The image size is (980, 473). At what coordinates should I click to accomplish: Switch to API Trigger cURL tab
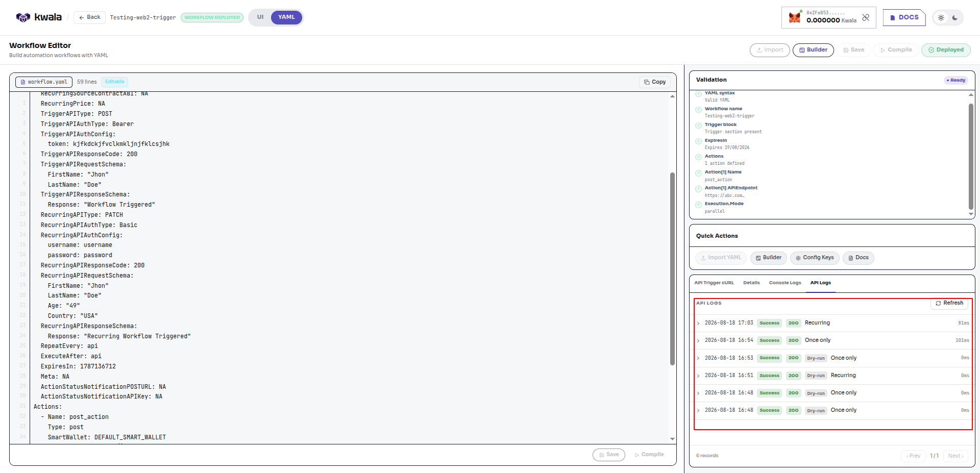[x=714, y=283]
